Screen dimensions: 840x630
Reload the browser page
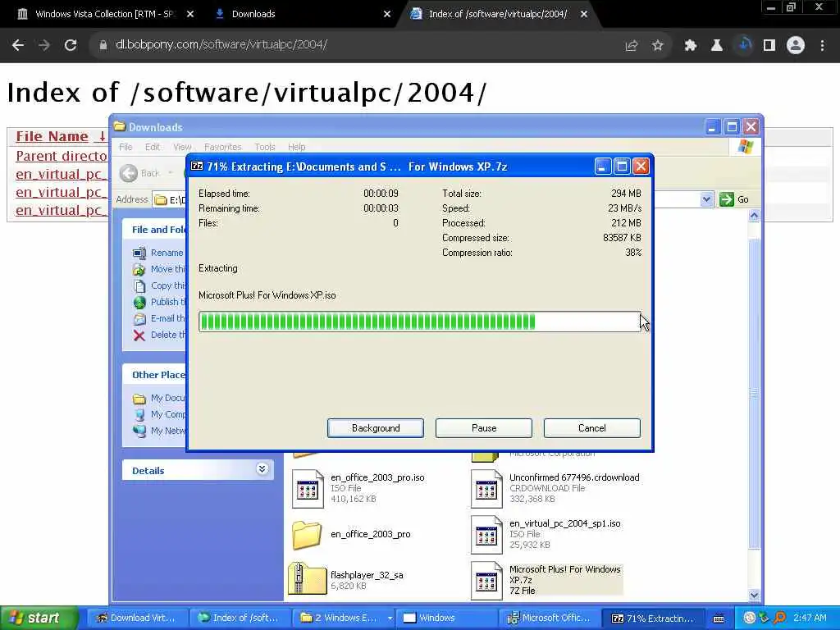coord(71,45)
